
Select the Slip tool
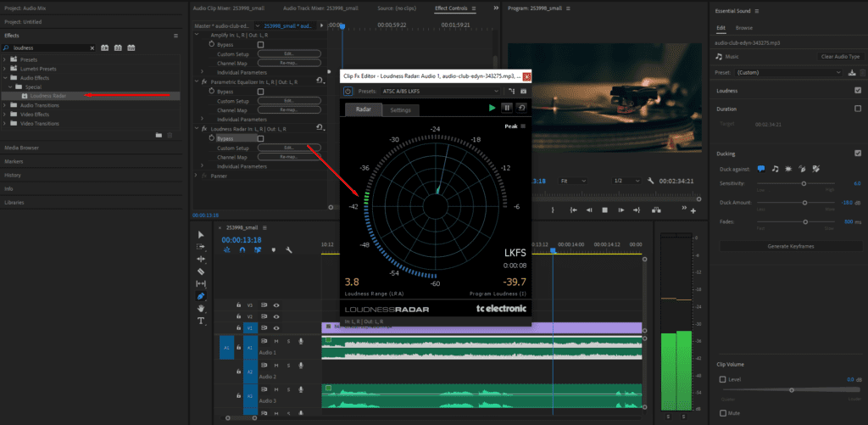(x=201, y=283)
